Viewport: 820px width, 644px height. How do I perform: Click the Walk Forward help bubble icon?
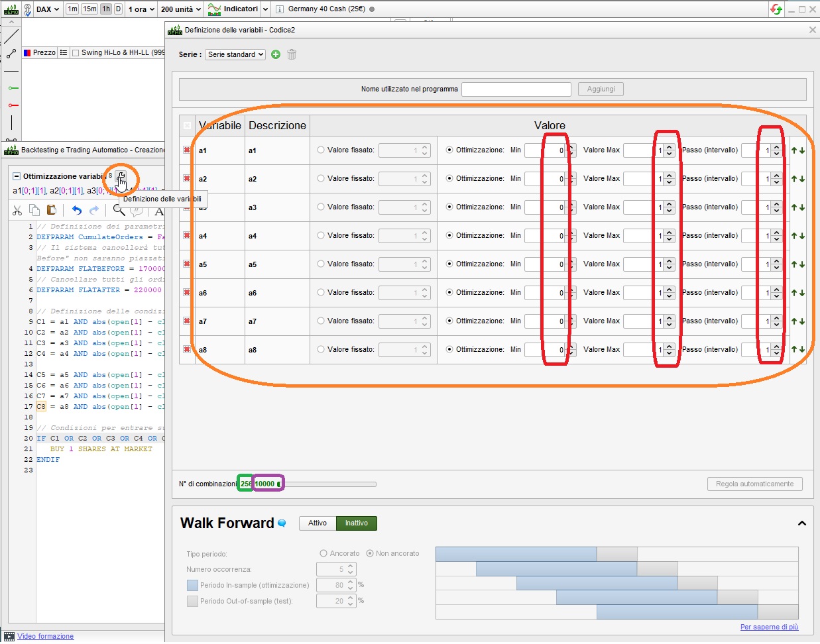click(282, 523)
